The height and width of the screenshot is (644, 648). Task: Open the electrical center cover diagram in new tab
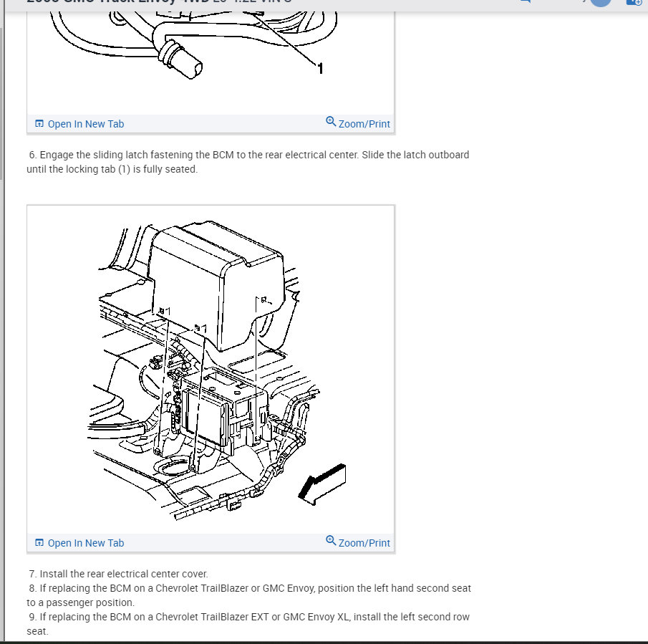tap(79, 543)
